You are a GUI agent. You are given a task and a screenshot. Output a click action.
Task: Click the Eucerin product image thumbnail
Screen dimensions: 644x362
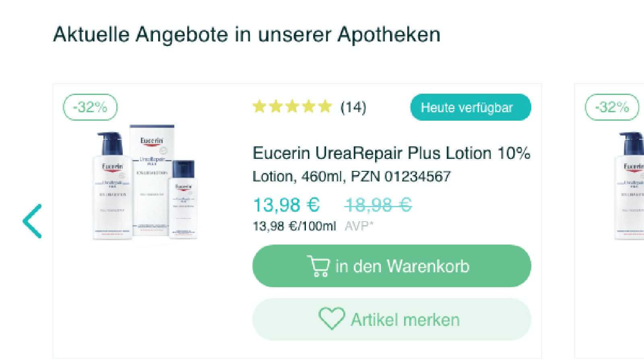[145, 182]
